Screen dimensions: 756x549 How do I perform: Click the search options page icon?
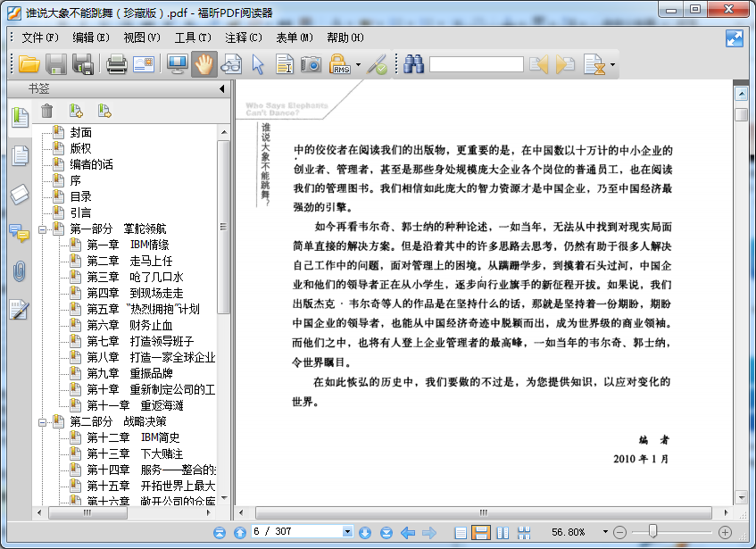click(594, 64)
